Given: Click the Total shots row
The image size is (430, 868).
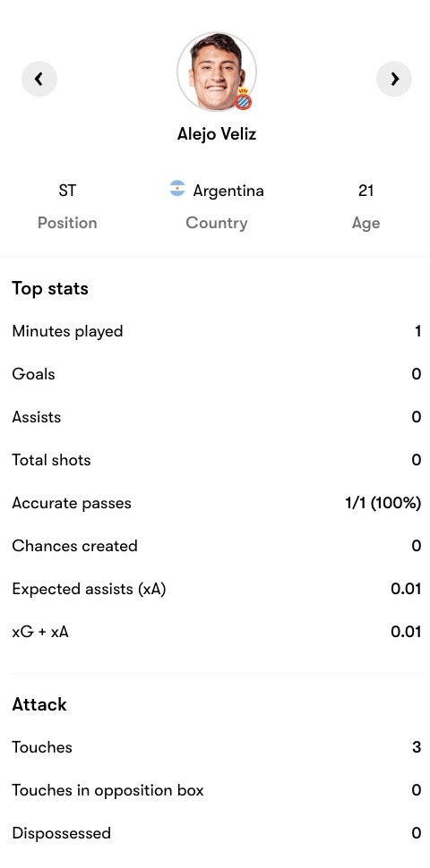Looking at the screenshot, I should (217, 460).
